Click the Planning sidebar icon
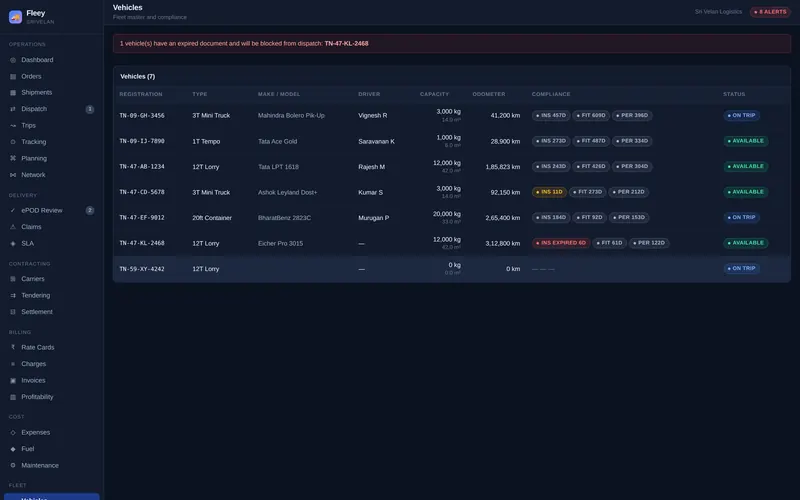The image size is (800, 500). coord(13,158)
